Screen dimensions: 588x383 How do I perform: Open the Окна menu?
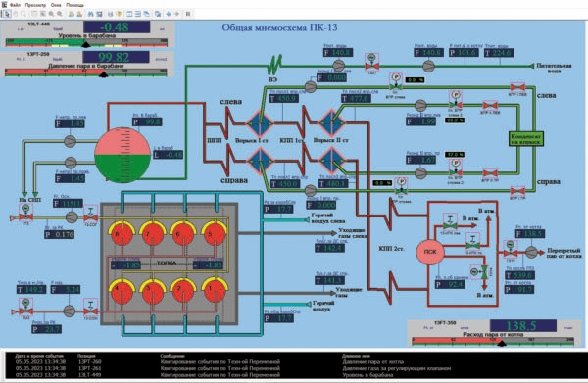(56, 5)
